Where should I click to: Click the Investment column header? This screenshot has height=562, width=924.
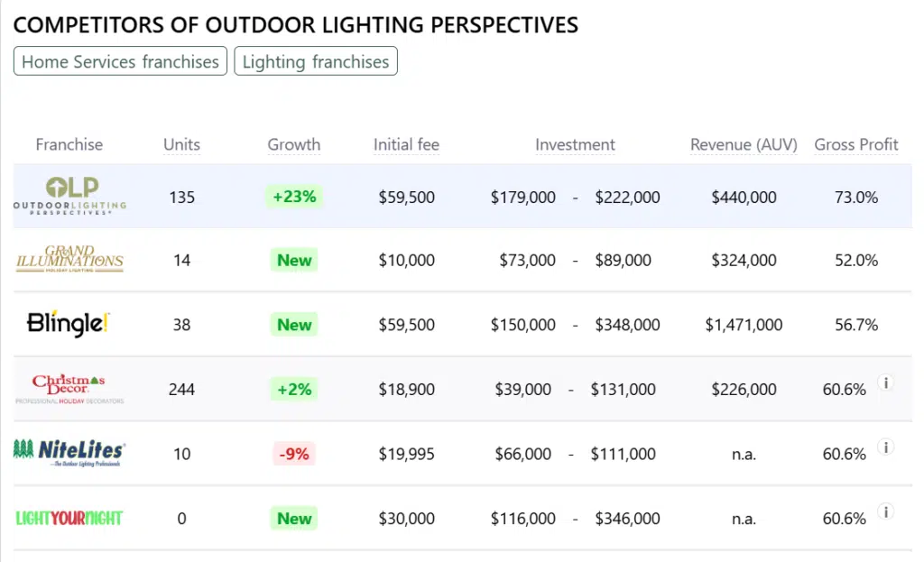575,144
